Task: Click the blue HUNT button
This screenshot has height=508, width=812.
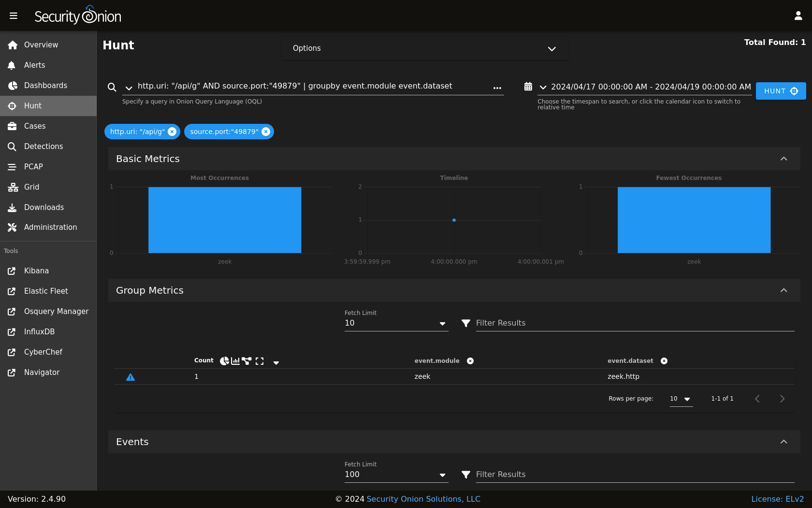Action: pyautogui.click(x=781, y=91)
